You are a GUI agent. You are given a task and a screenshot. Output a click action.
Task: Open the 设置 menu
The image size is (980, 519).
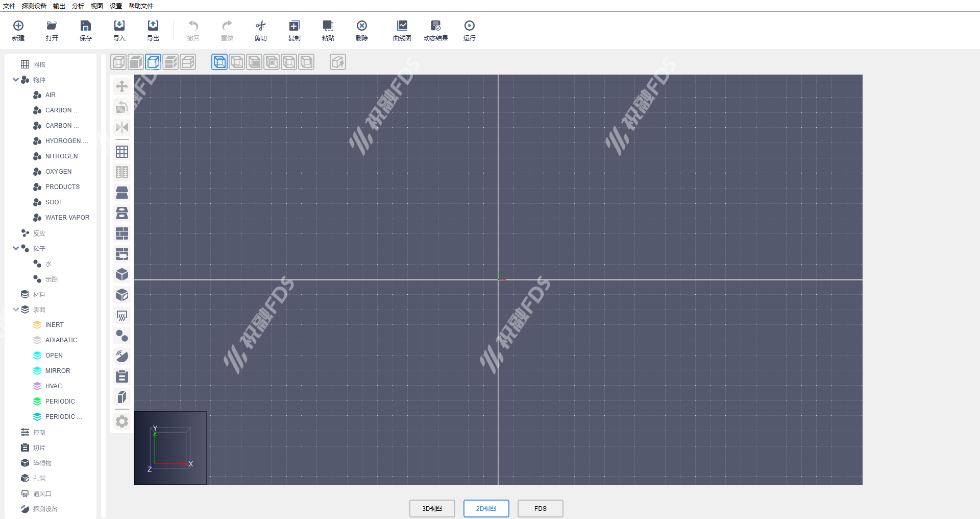click(116, 6)
